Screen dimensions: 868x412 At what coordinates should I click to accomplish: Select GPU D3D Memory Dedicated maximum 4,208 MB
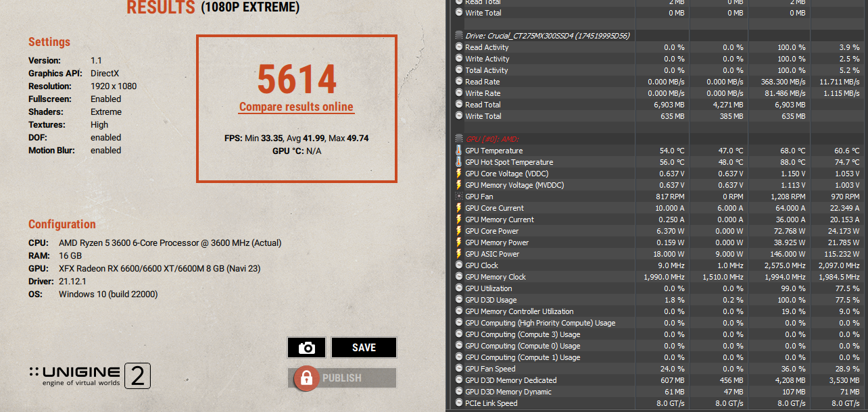790,380
